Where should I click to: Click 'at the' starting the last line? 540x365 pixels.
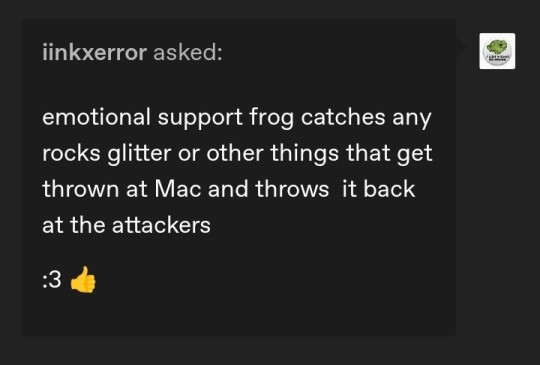pyautogui.click(x=73, y=226)
